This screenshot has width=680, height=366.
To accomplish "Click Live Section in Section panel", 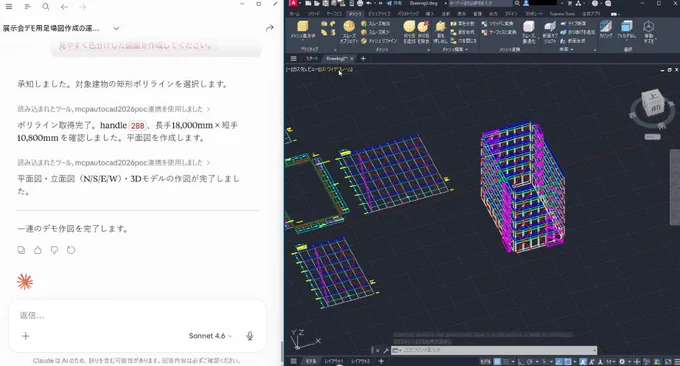I will [573, 23].
